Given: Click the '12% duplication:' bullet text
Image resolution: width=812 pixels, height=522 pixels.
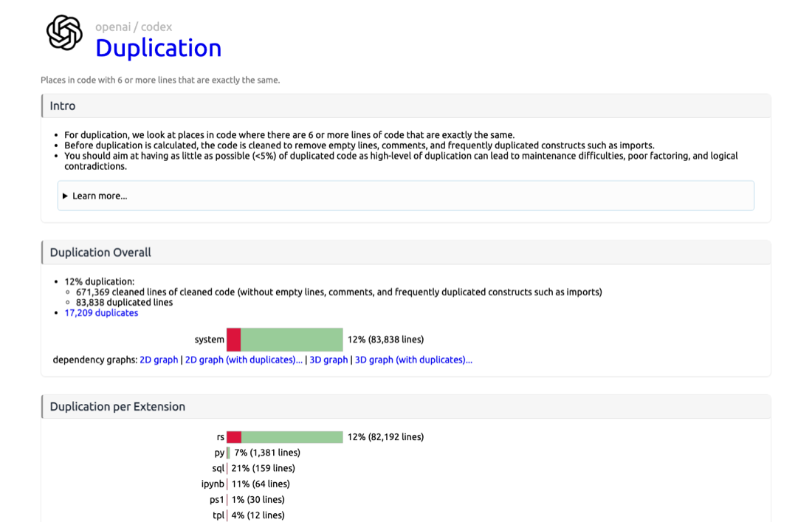Looking at the screenshot, I should [x=100, y=282].
